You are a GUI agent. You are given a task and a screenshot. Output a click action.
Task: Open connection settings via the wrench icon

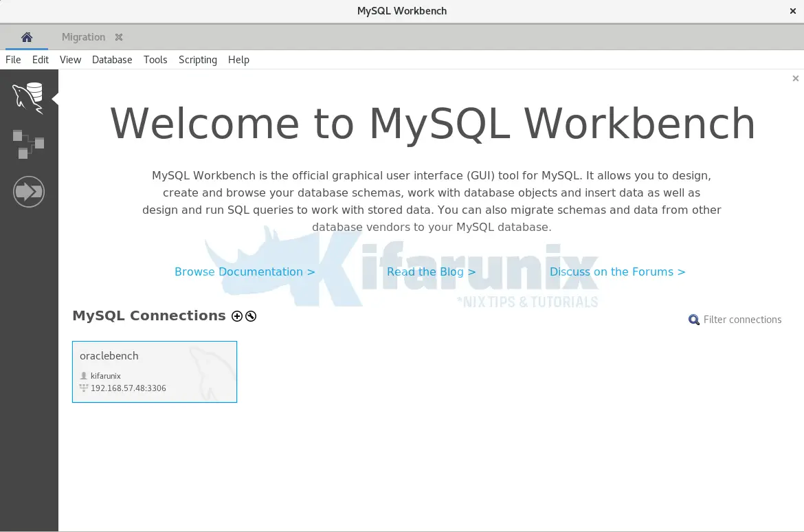(x=250, y=316)
